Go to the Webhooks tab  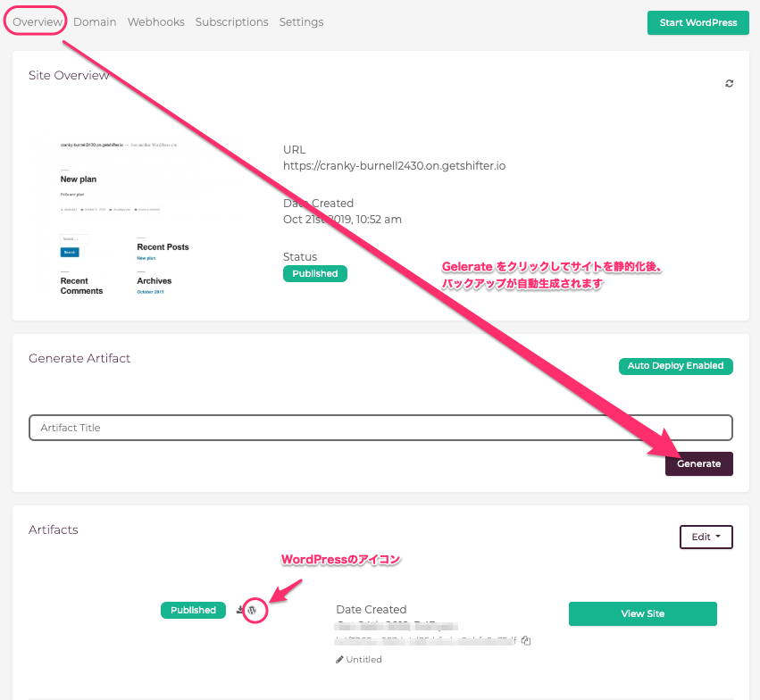tap(156, 21)
